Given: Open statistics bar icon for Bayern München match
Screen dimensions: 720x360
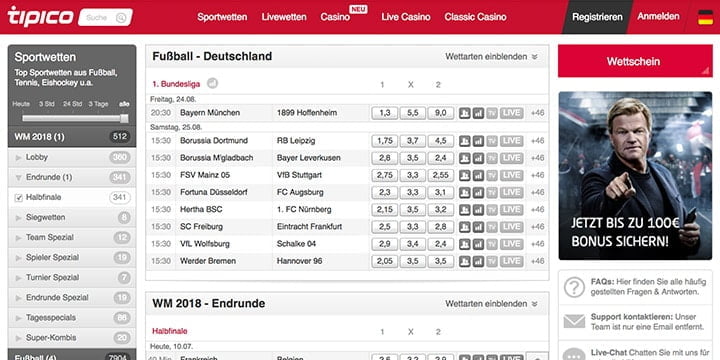Looking at the screenshot, I should tap(478, 113).
